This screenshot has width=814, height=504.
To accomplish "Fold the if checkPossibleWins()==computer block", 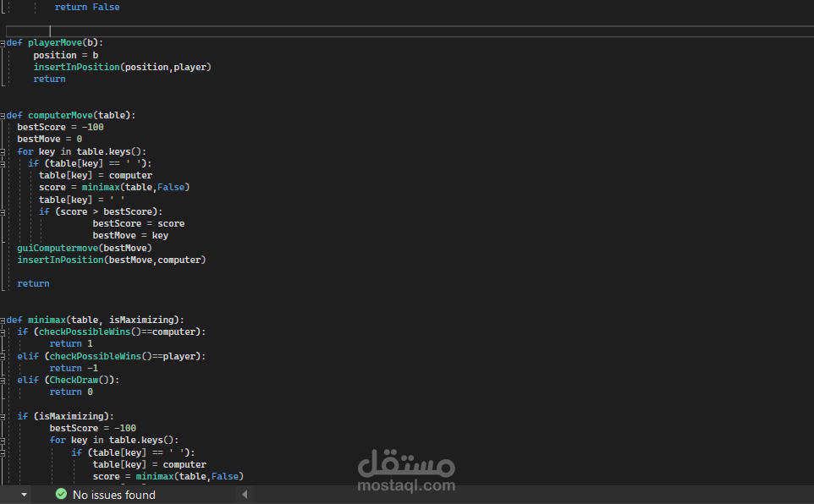I will coord(3,332).
